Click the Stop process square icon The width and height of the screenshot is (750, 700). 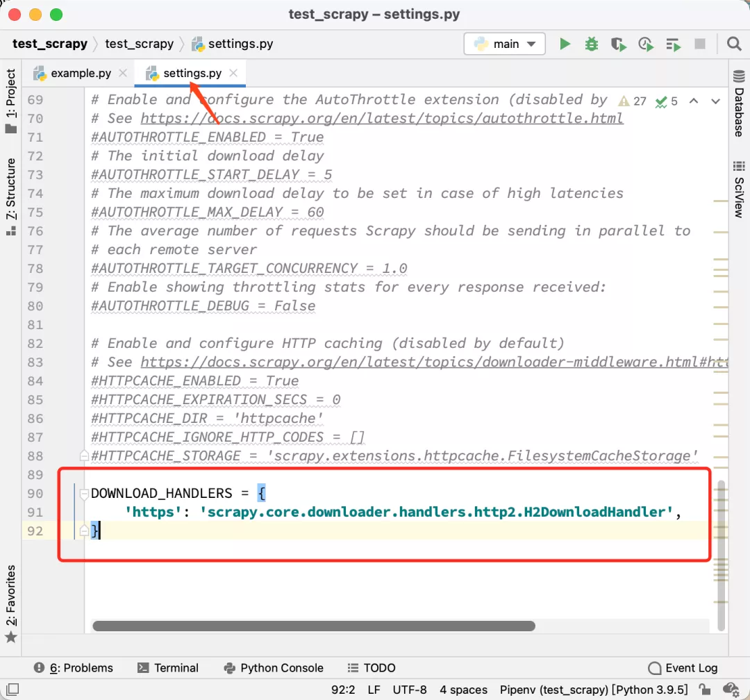click(x=700, y=44)
